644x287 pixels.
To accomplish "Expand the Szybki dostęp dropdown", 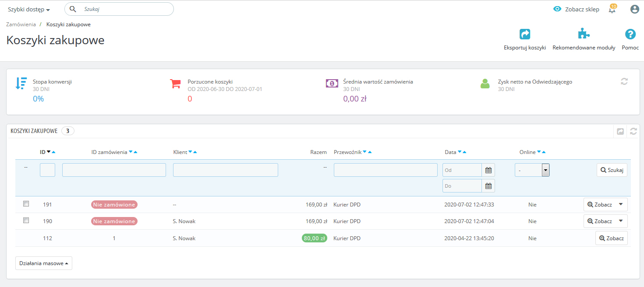I will [29, 9].
